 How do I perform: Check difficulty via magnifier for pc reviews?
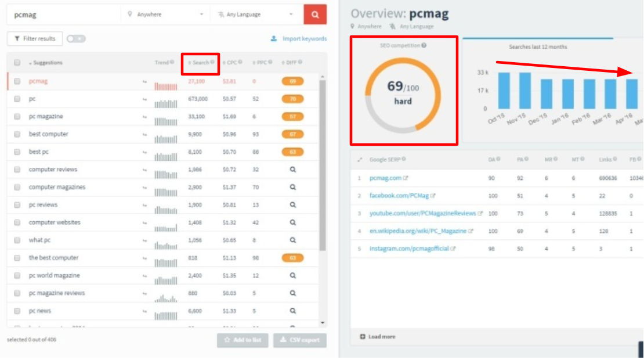tap(293, 204)
